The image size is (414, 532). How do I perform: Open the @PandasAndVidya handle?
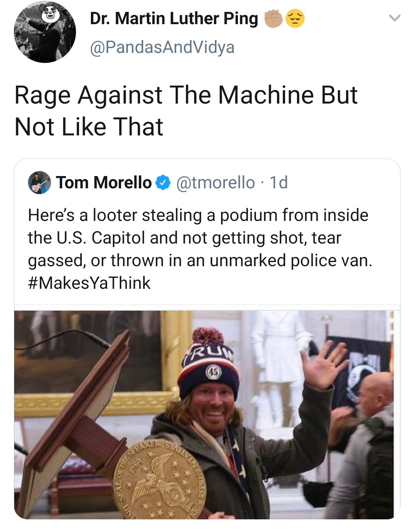(x=162, y=47)
